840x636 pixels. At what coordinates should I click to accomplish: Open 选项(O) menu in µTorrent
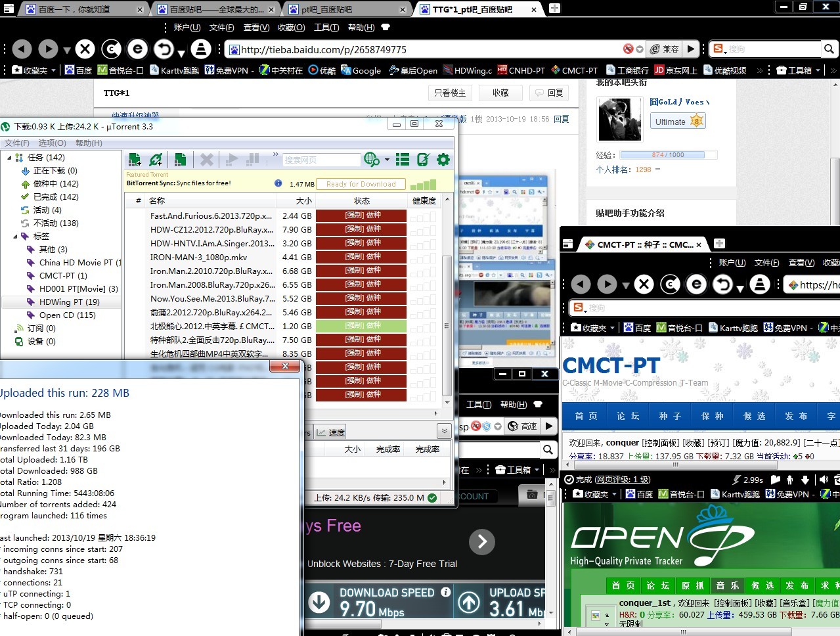coord(52,143)
